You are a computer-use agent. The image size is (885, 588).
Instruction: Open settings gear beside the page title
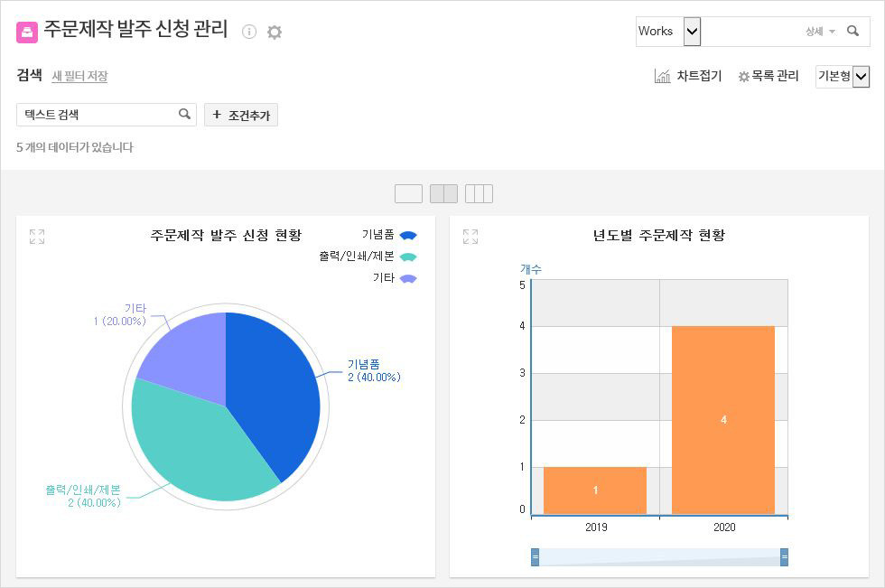point(275,32)
